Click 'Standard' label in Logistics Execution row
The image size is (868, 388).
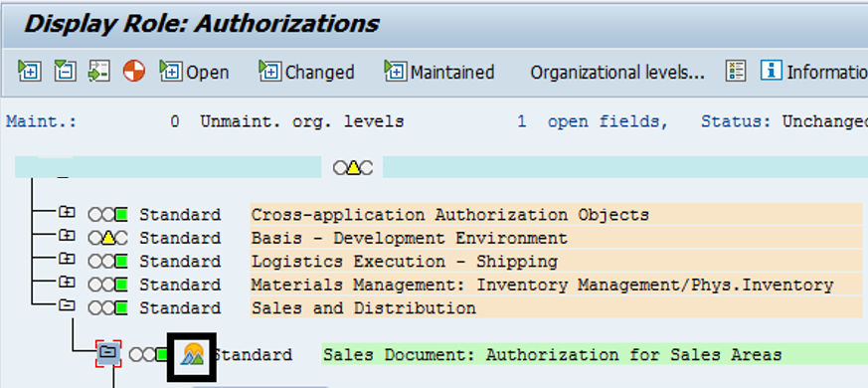click(x=180, y=262)
